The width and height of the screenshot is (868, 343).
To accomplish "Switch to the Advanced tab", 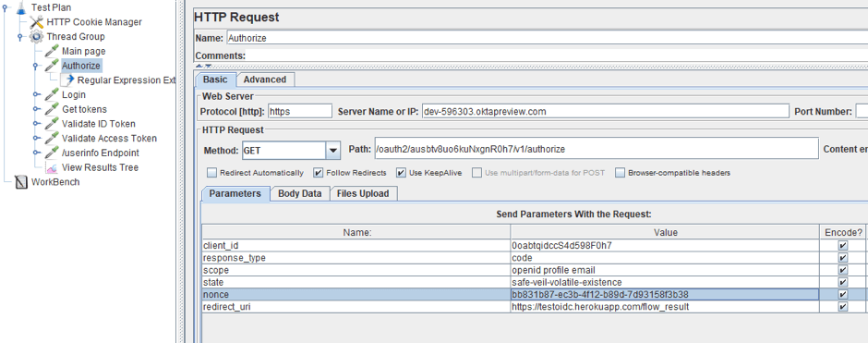I will click(x=265, y=80).
